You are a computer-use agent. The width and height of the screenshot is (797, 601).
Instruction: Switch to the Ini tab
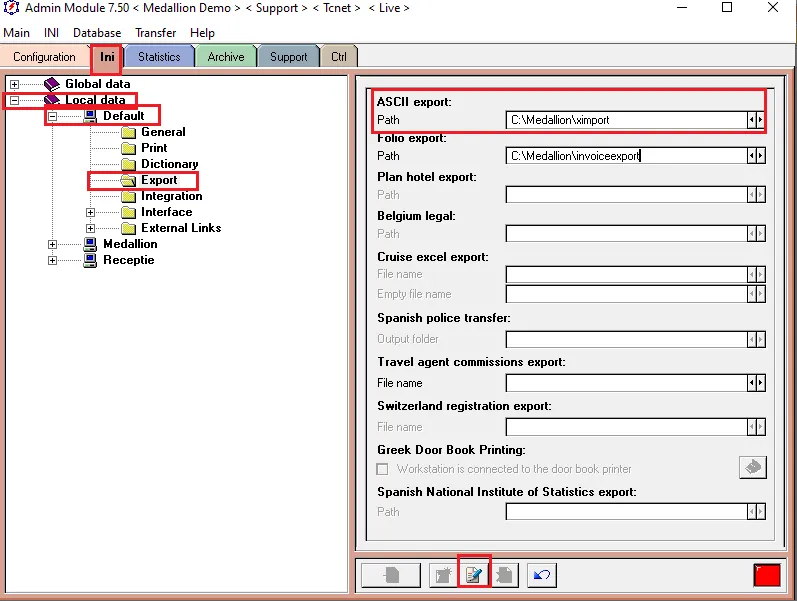point(107,56)
